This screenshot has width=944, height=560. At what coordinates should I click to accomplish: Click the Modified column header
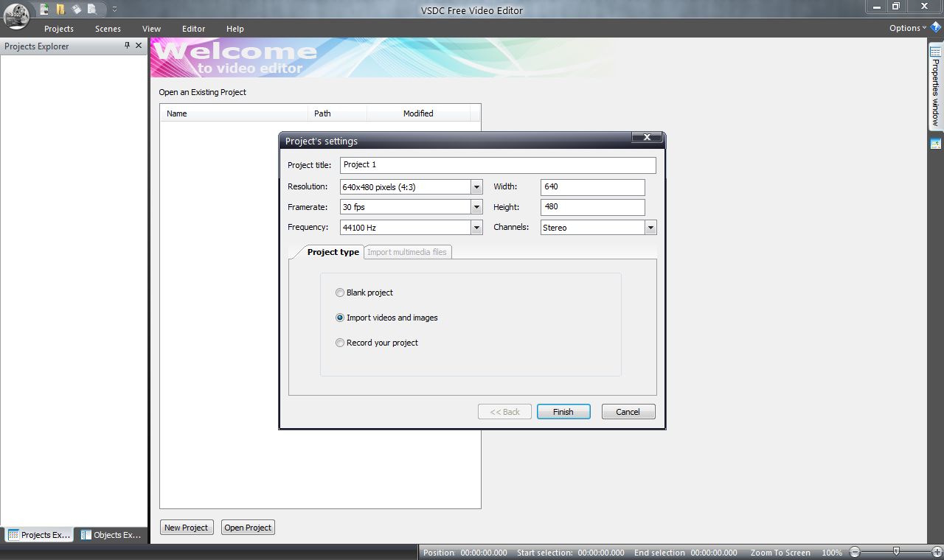[418, 113]
